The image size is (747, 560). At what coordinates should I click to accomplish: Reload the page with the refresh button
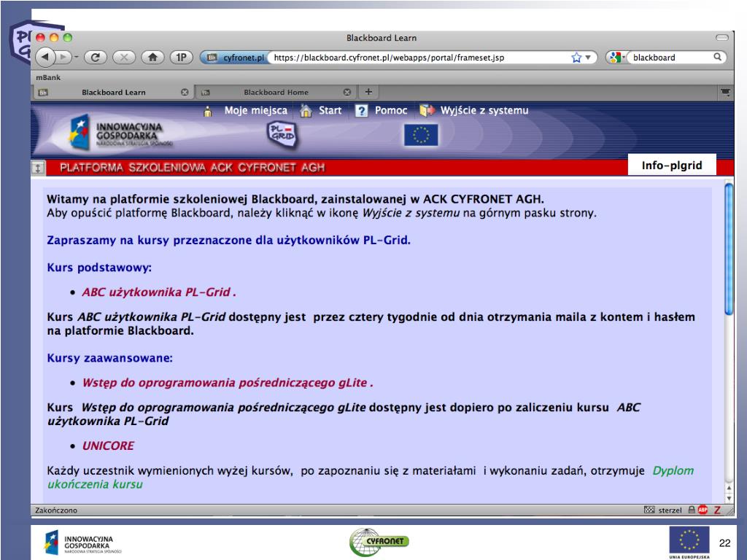pos(96,58)
